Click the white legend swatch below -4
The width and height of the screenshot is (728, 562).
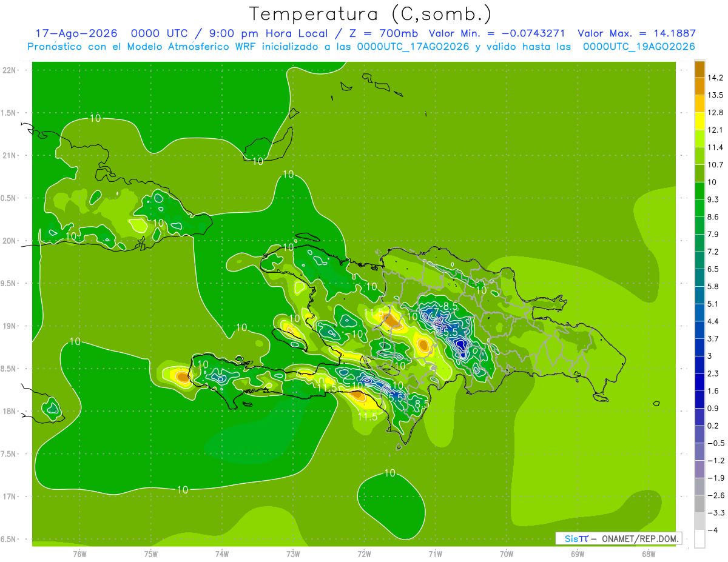click(x=699, y=539)
